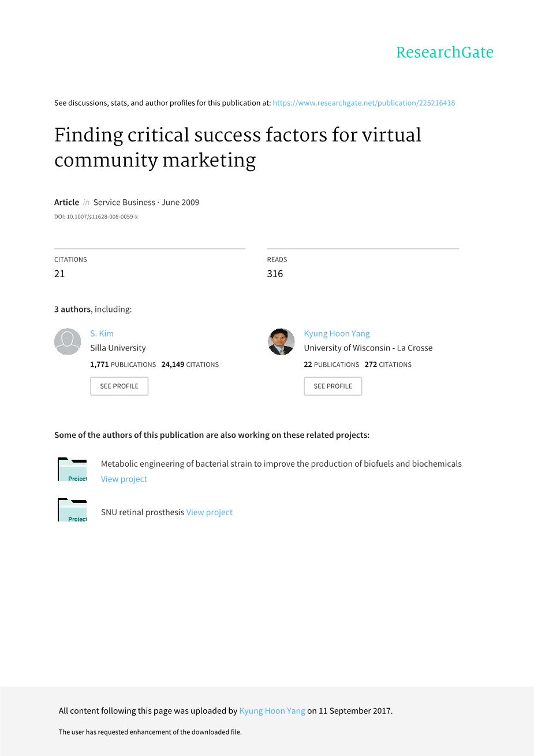This screenshot has width=534, height=756.
Task: Open the researchgate.net publication URL link
Action: coord(364,103)
